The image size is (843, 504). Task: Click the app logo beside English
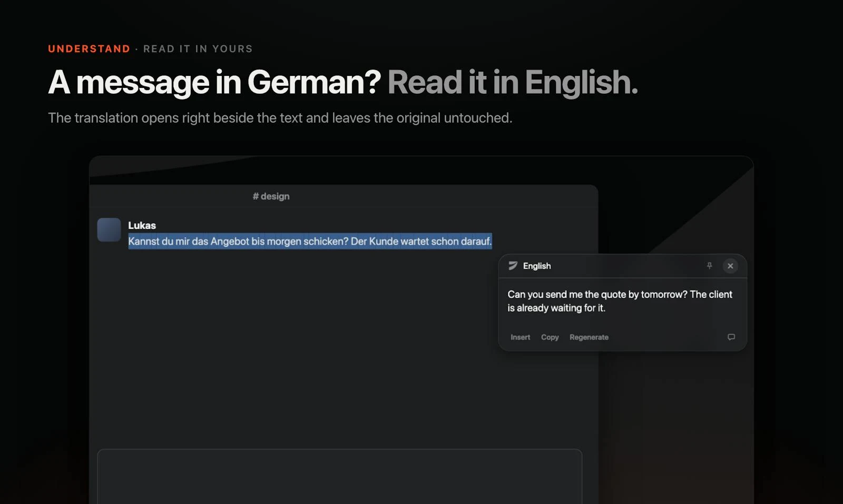pyautogui.click(x=513, y=266)
